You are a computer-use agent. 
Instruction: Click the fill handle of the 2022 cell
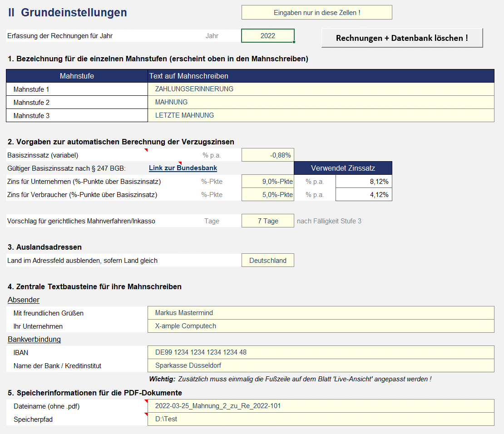point(294,42)
